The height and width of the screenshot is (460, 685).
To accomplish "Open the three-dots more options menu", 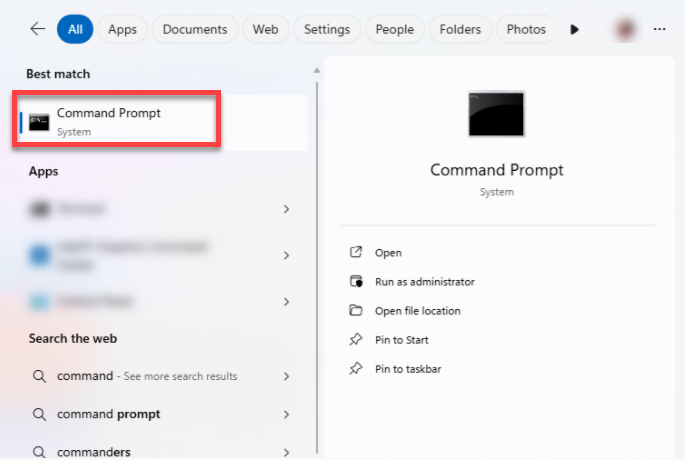I will (659, 29).
